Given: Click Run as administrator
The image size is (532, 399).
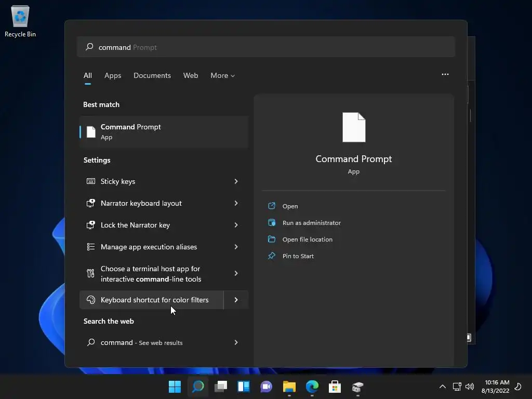Looking at the screenshot, I should (x=312, y=222).
